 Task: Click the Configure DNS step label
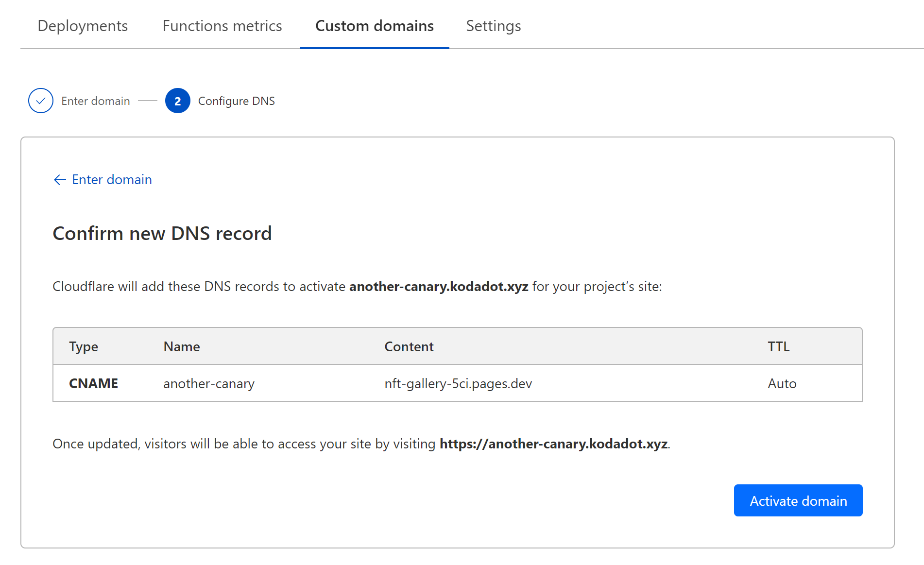point(237,101)
